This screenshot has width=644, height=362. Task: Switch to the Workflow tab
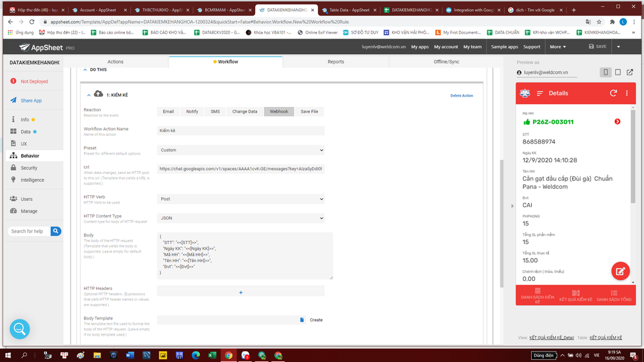click(226, 62)
